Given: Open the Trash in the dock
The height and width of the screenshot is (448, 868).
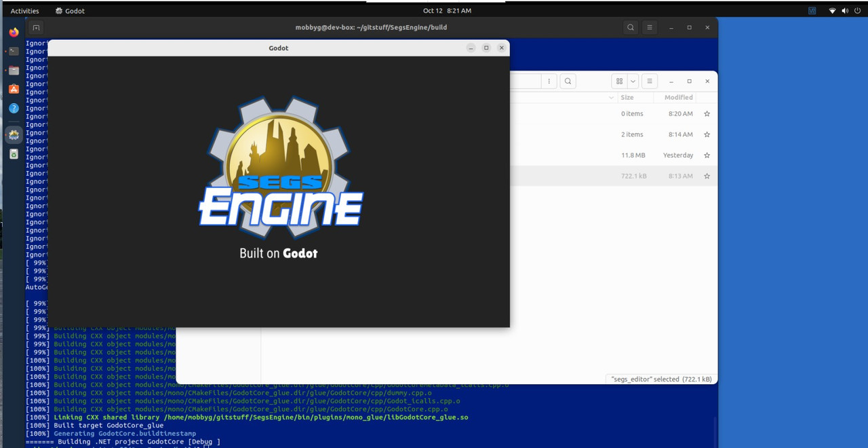Looking at the screenshot, I should pos(14,154).
